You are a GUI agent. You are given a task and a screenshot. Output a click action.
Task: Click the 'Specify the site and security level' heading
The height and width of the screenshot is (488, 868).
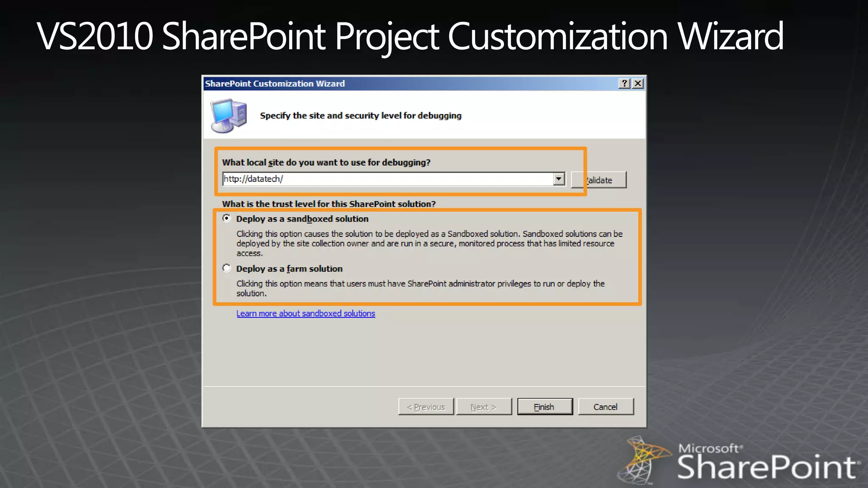(x=360, y=116)
